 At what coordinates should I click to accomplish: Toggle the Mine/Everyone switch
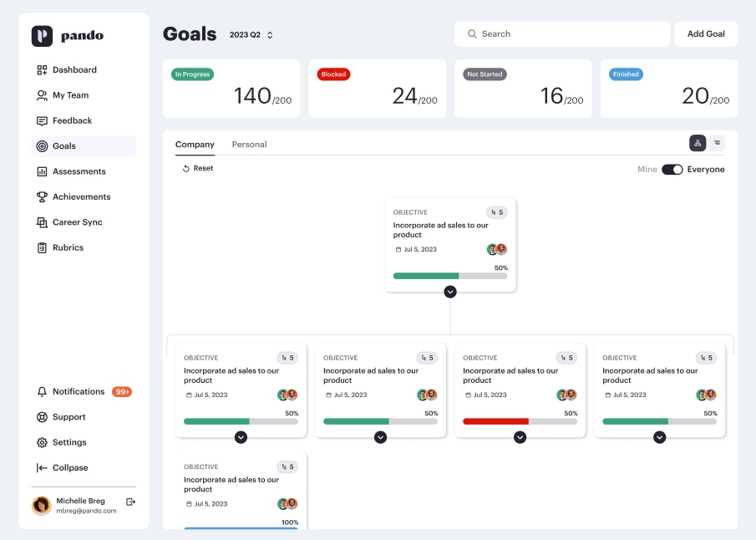tap(672, 170)
